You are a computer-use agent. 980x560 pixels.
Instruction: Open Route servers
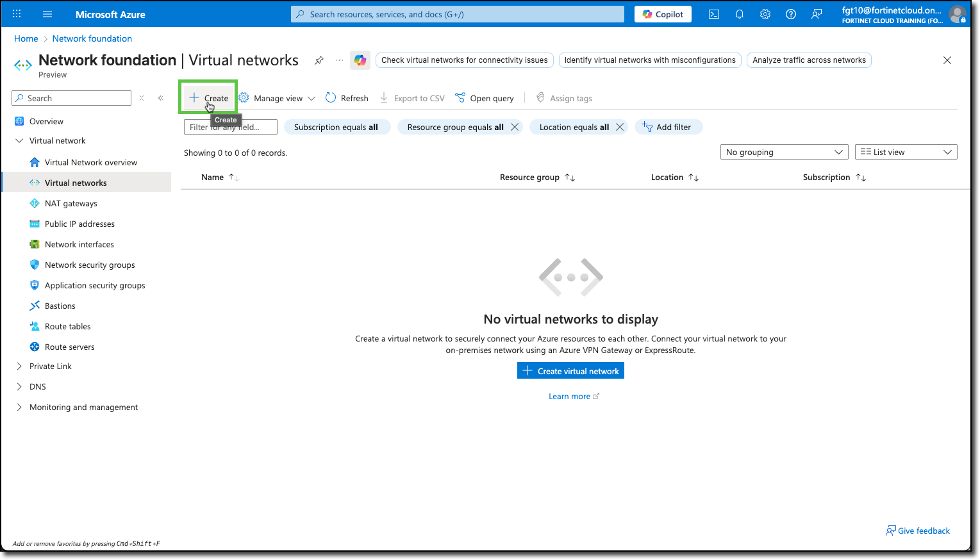69,347
